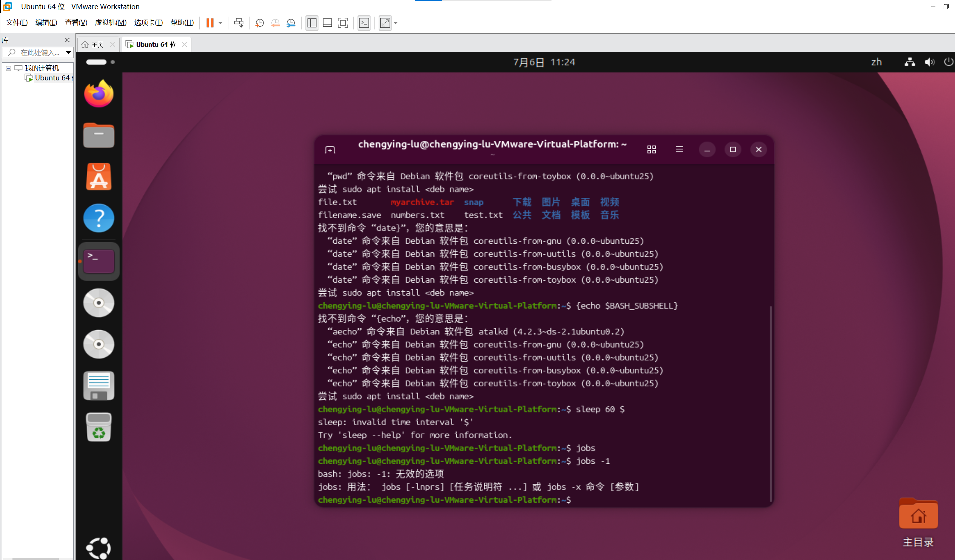
Task: Click the pause virtual machine button
Action: click(209, 23)
